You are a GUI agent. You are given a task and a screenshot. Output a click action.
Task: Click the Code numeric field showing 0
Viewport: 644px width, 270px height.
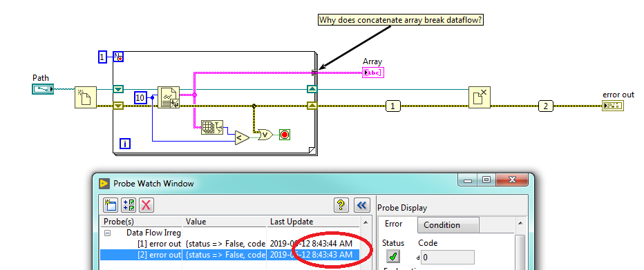[x=447, y=258]
